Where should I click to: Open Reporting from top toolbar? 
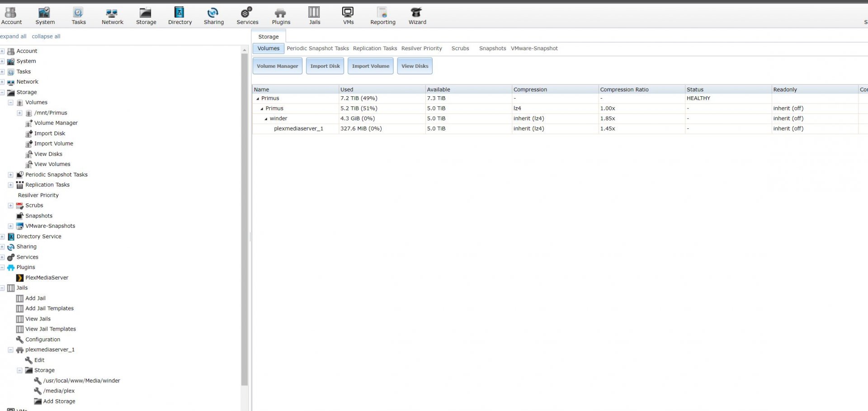coord(382,15)
